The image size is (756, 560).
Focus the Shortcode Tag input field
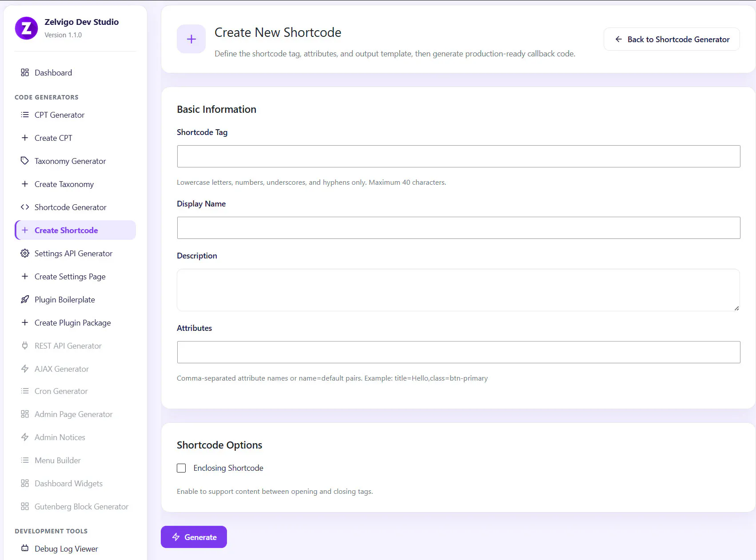(x=458, y=156)
